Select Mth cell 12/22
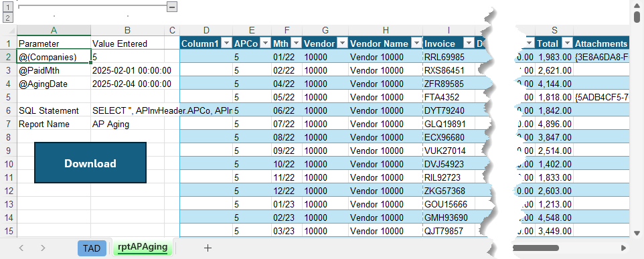Screen dimensions: 644x259 click(x=287, y=191)
